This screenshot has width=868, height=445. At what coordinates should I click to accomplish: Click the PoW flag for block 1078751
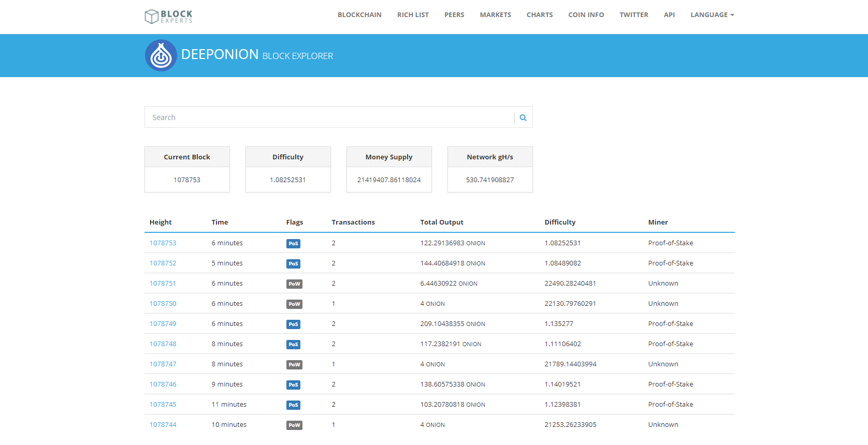[x=294, y=284]
